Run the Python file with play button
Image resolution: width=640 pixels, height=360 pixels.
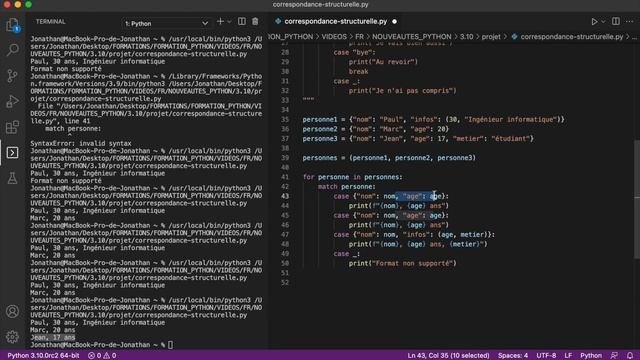pyautogui.click(x=594, y=22)
